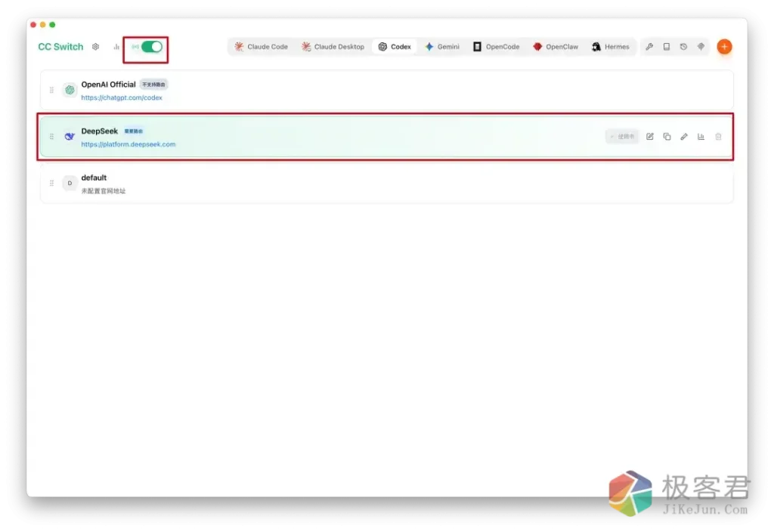Duplicate the DeepSeek provider via copy icon
The width and height of the screenshot is (774, 532).
(x=667, y=136)
